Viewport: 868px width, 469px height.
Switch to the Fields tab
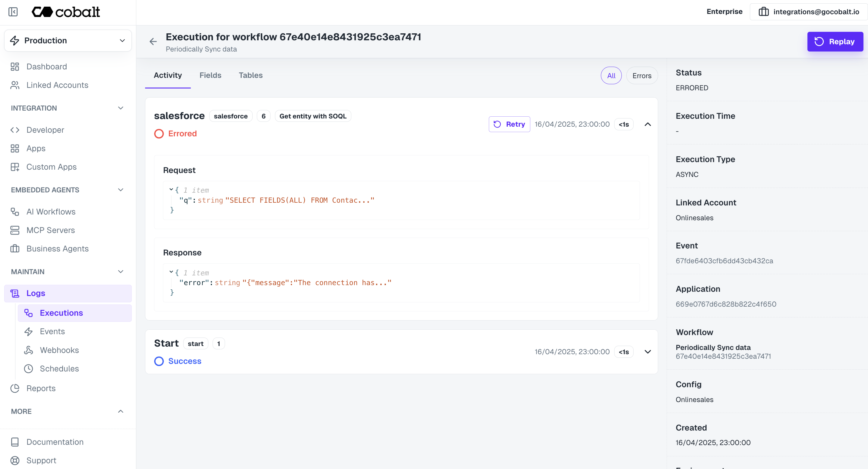click(x=210, y=75)
